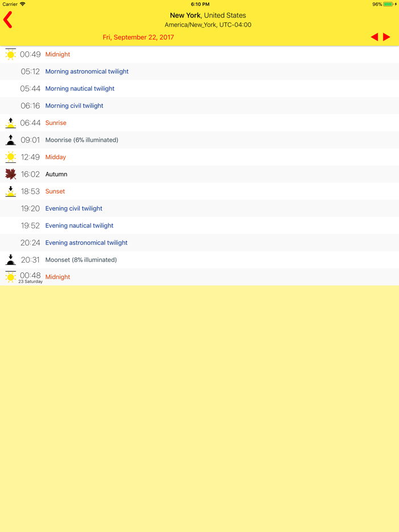Tap the 20:31 time value

point(30,260)
